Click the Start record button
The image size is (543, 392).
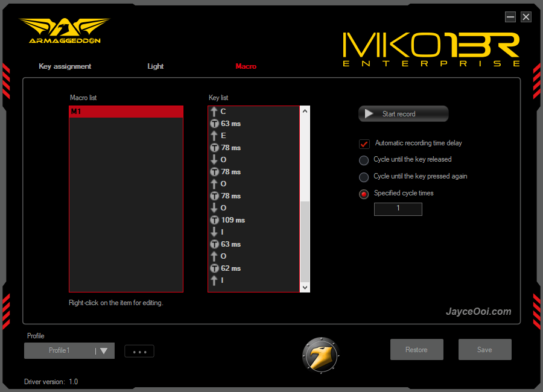point(404,114)
